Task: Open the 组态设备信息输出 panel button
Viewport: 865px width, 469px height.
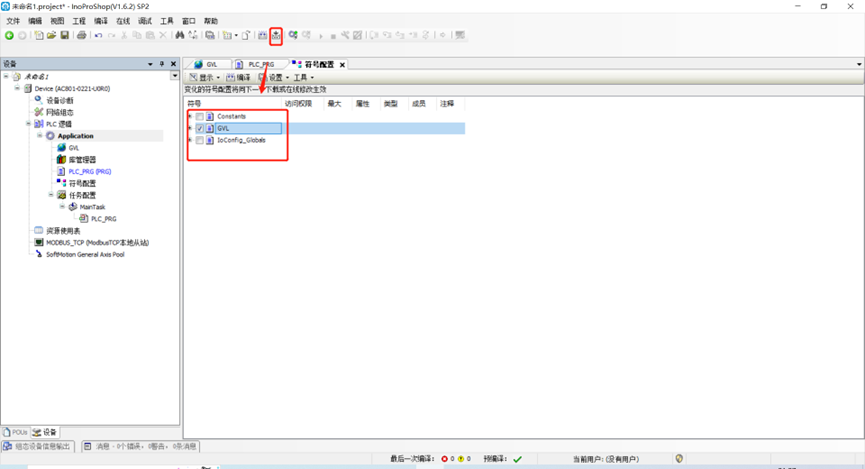Action: click(x=37, y=446)
